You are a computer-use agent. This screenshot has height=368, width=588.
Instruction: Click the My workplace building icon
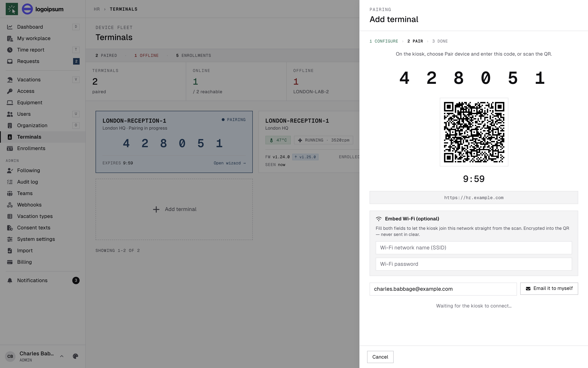(10, 38)
